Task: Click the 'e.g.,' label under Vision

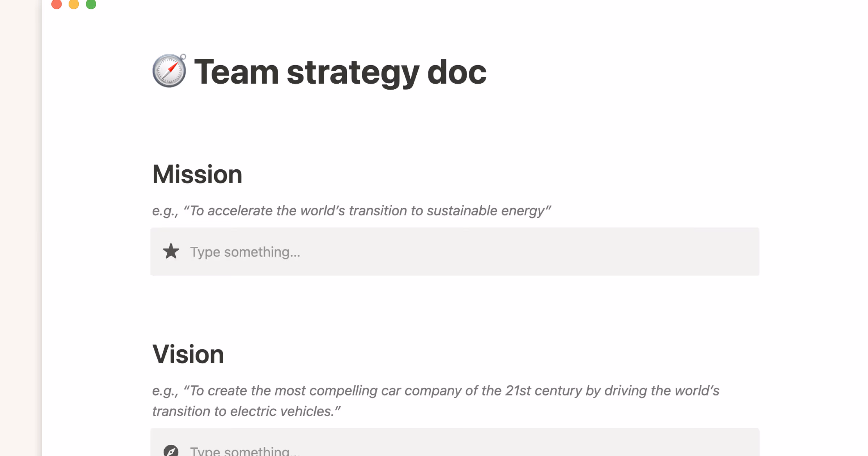Action: click(165, 391)
